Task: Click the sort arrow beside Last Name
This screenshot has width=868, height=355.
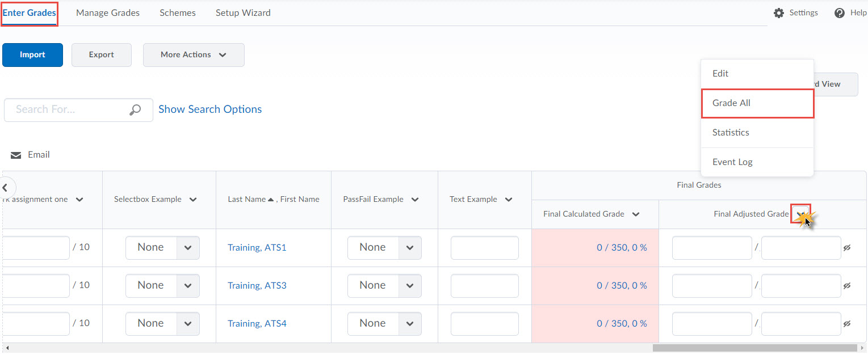Action: coord(271,199)
